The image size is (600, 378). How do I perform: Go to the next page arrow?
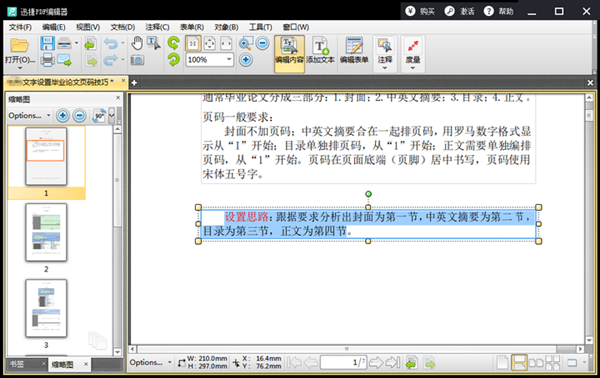(376, 362)
